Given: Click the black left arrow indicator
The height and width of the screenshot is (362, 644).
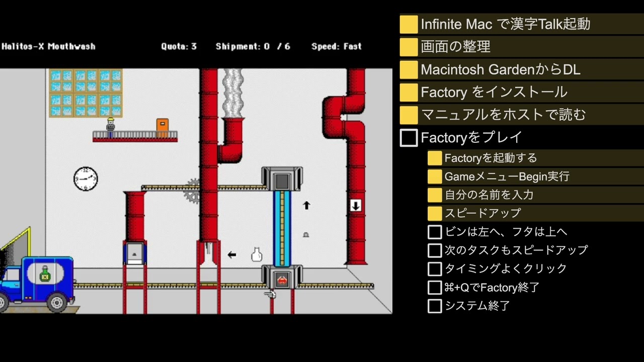Looking at the screenshot, I should pyautogui.click(x=232, y=255).
